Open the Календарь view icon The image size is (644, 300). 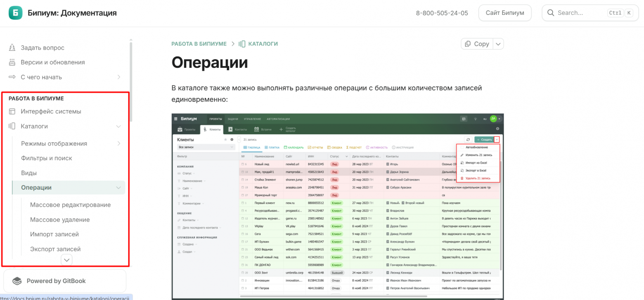coord(285,147)
